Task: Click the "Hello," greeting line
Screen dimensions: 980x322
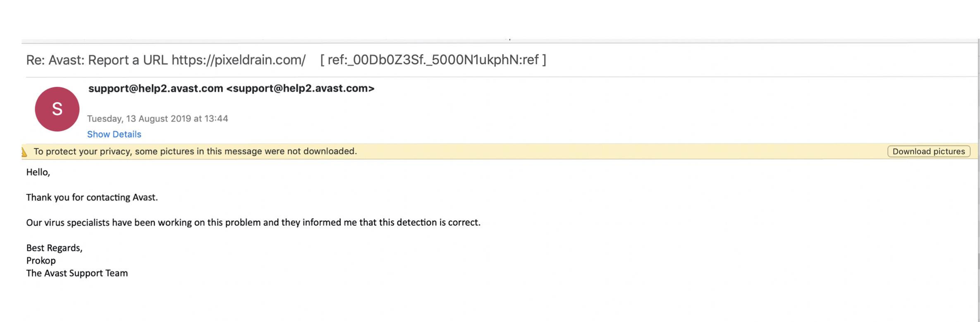Action: [x=38, y=172]
